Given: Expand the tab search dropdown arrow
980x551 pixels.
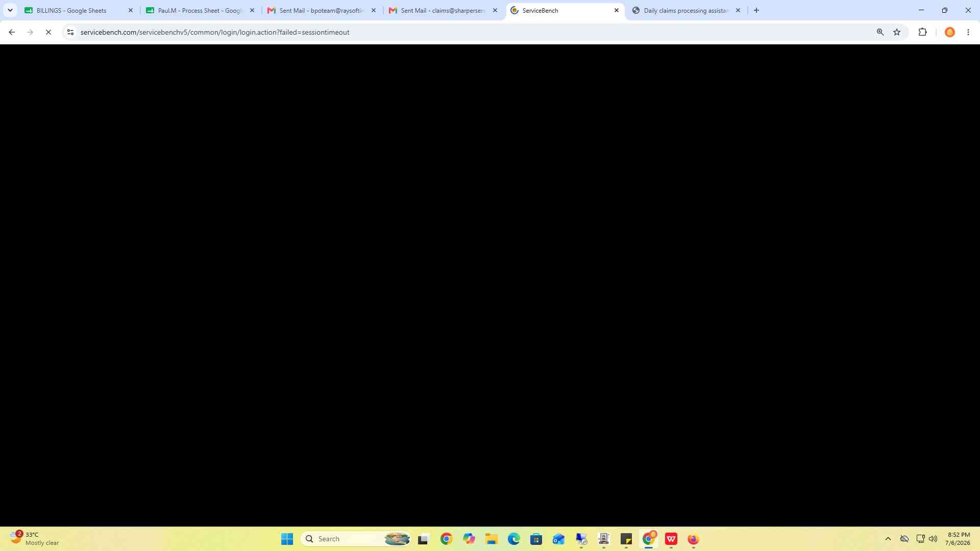Looking at the screenshot, I should coord(10,10).
